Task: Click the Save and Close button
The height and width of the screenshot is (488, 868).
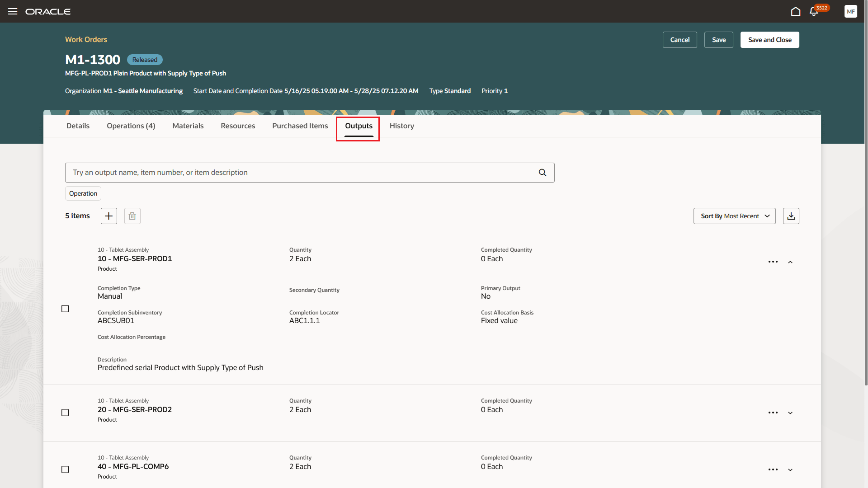Action: [x=769, y=40]
